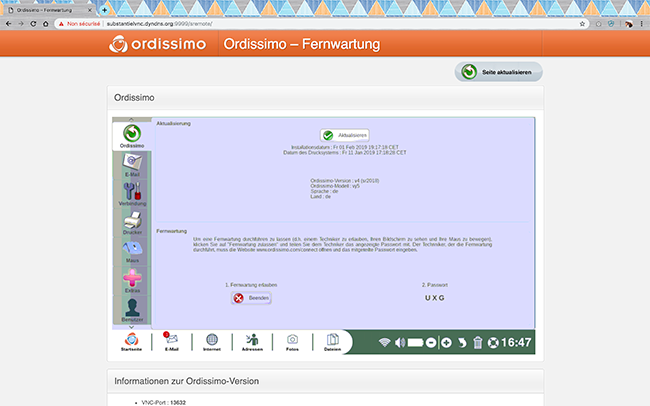
Task: Click the Ordissimo-Version v4 text line
Action: click(x=344, y=181)
